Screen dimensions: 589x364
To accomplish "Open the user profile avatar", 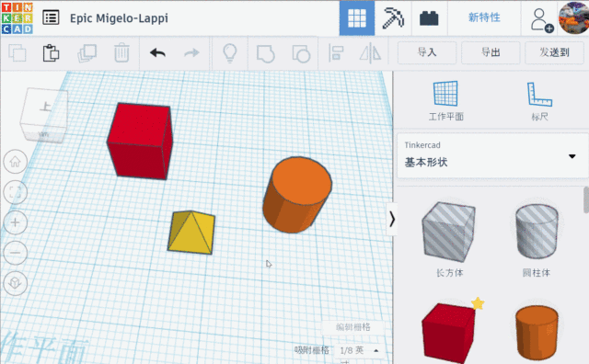I will coord(573,17).
